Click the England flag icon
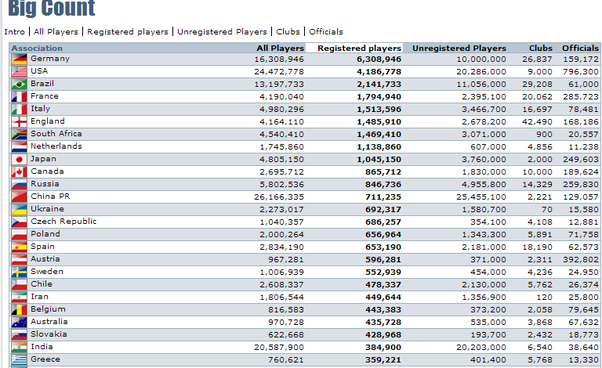The height and width of the screenshot is (368, 602). pyautogui.click(x=19, y=122)
